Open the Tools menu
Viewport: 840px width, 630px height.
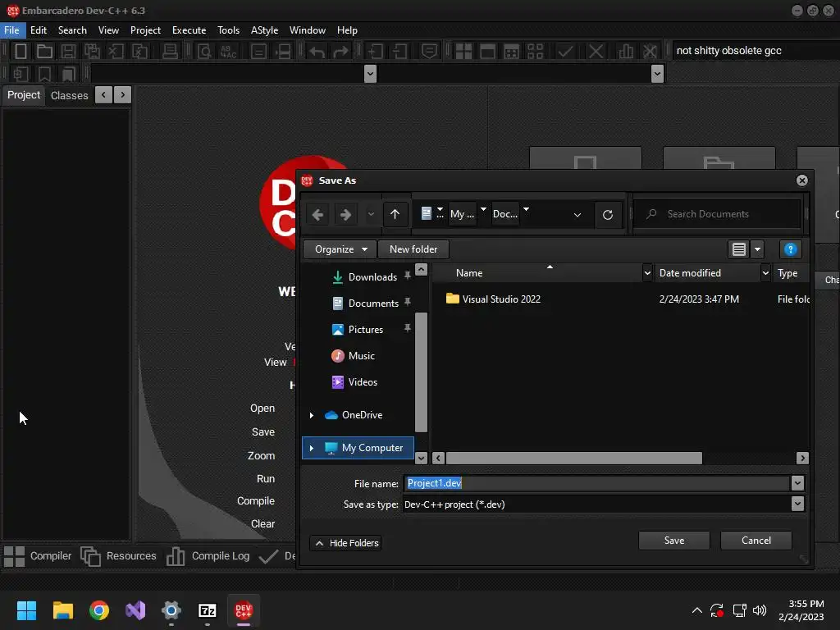tap(228, 30)
